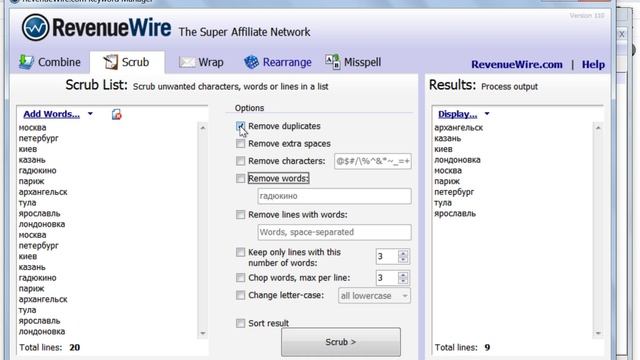
Task: Open the Misspell tab
Action: pos(353,62)
